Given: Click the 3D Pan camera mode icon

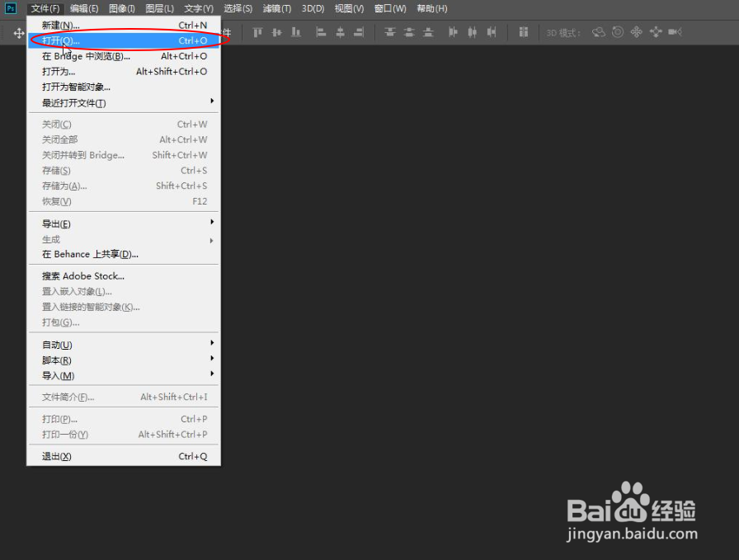Looking at the screenshot, I should coord(636,32).
